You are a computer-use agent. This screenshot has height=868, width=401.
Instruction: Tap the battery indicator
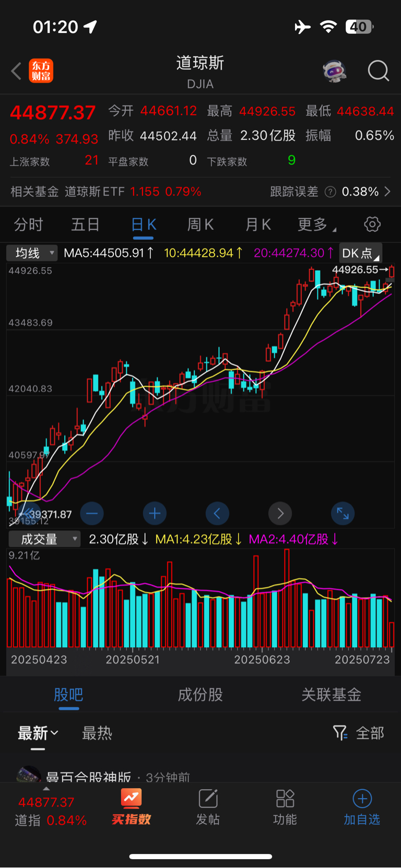(x=359, y=27)
